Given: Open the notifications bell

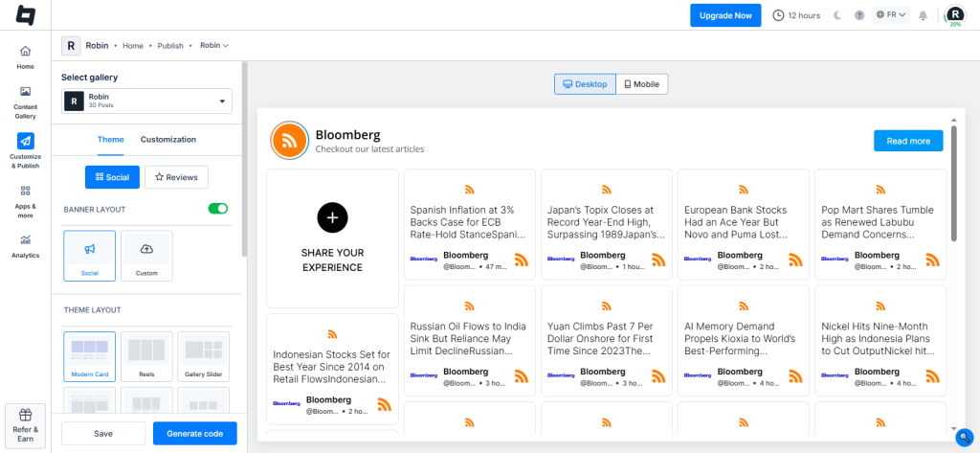Looking at the screenshot, I should 923,15.
